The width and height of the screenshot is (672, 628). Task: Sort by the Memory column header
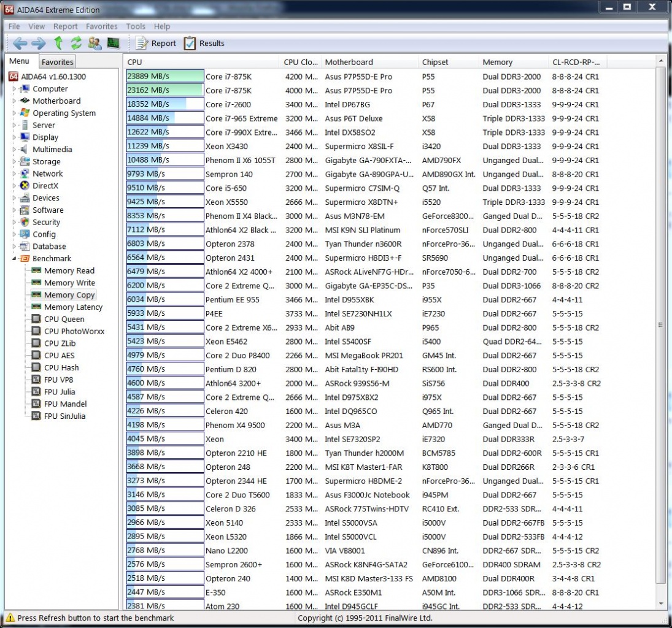point(514,62)
